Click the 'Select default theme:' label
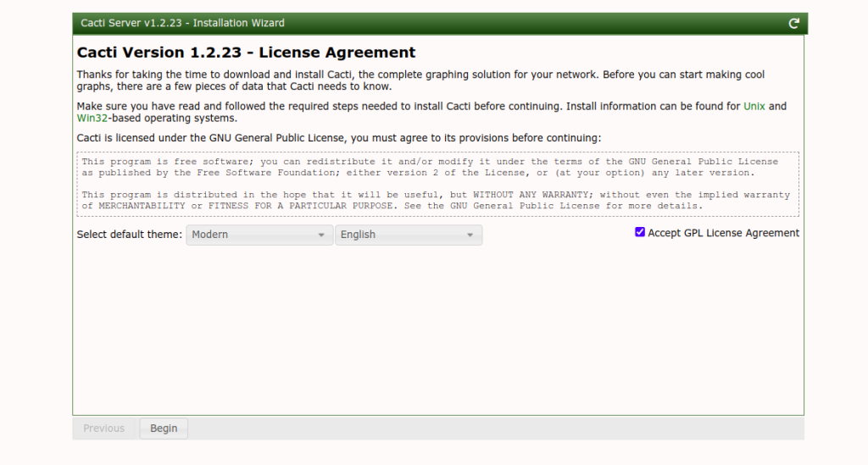 click(x=130, y=235)
